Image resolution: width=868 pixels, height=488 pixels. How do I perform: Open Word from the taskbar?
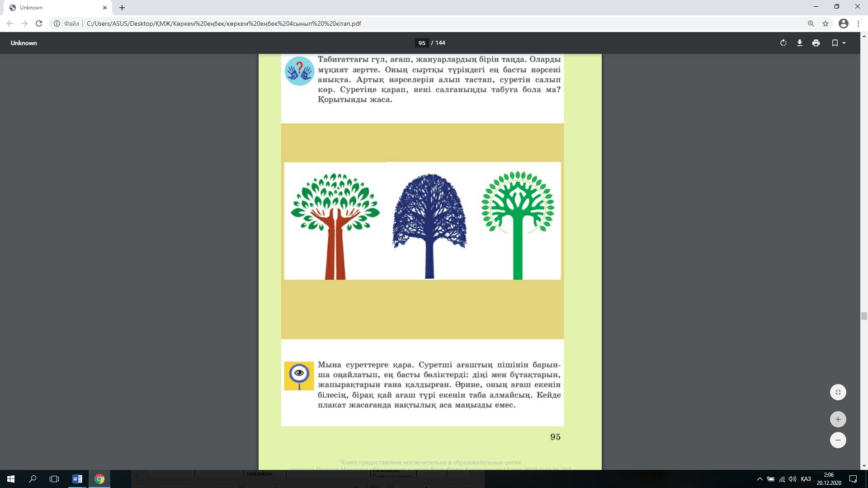point(77,479)
